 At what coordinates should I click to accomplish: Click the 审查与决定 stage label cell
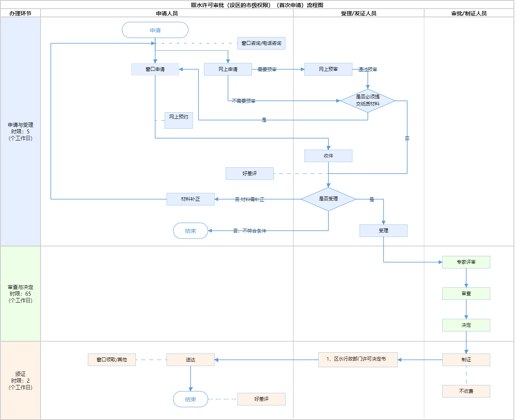[x=20, y=294]
